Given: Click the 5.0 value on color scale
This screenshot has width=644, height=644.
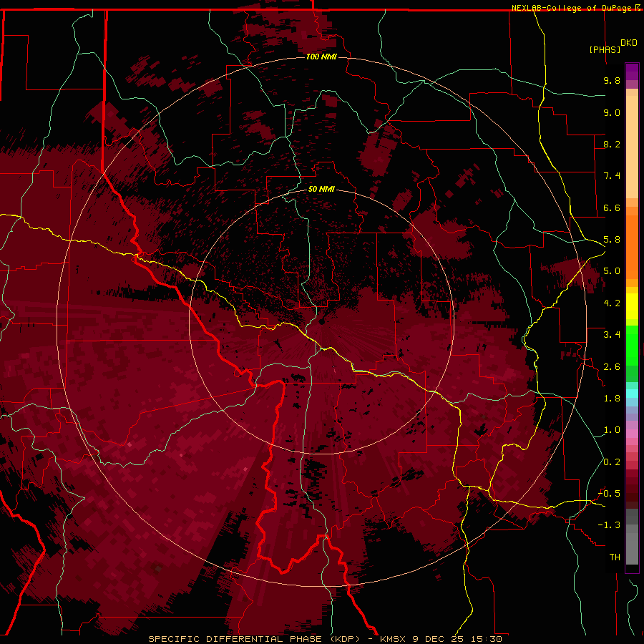Looking at the screenshot, I should point(612,271).
